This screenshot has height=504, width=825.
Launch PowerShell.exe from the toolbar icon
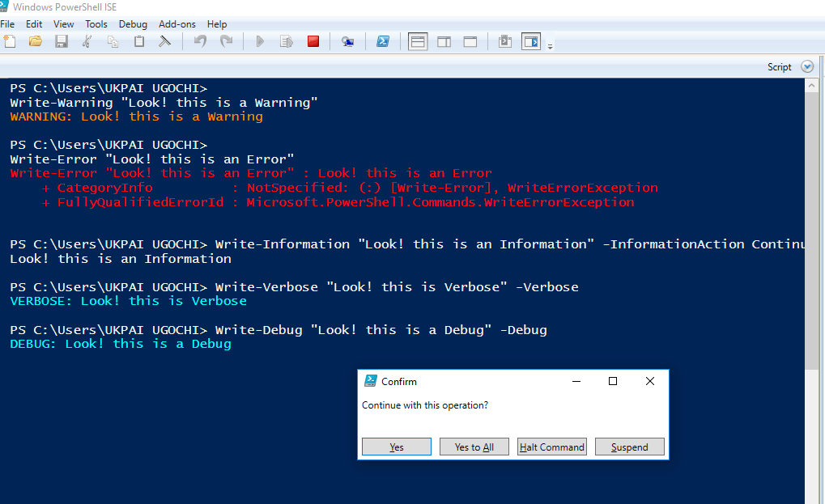[382, 41]
